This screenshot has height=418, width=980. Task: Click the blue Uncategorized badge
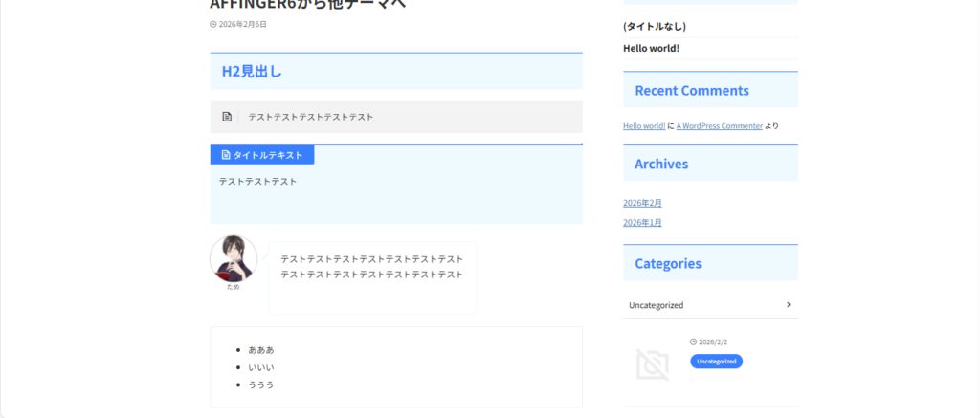click(716, 362)
